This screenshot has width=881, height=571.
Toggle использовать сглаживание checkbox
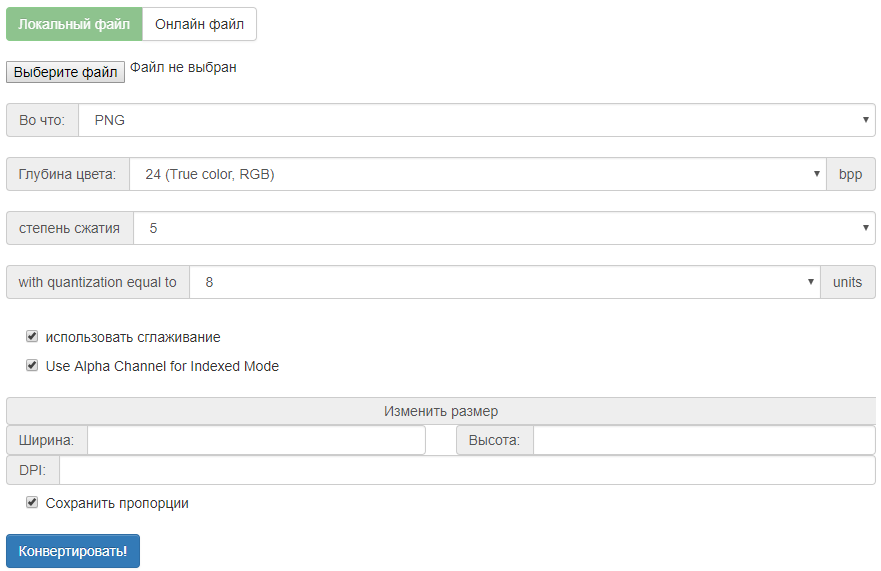[32, 337]
